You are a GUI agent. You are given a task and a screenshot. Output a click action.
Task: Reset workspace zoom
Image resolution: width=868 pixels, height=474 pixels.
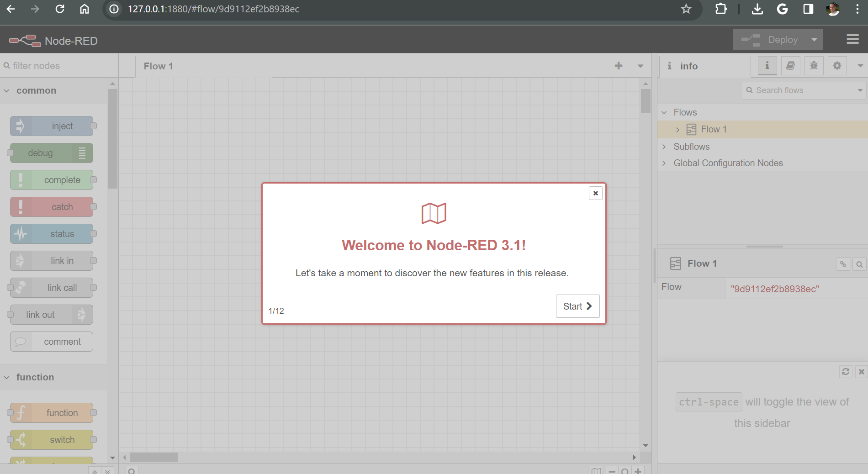coord(625,471)
